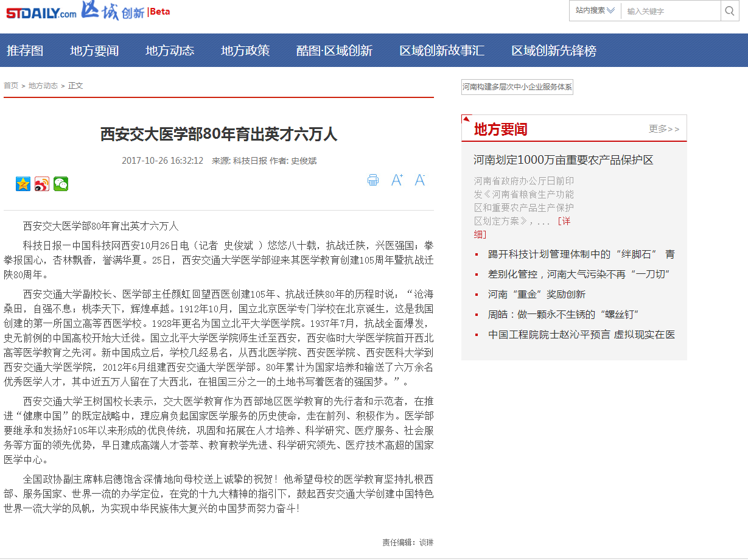Open headline 河南划定1000万亩重要农产品保护区
This screenshot has width=748, height=560.
point(564,160)
